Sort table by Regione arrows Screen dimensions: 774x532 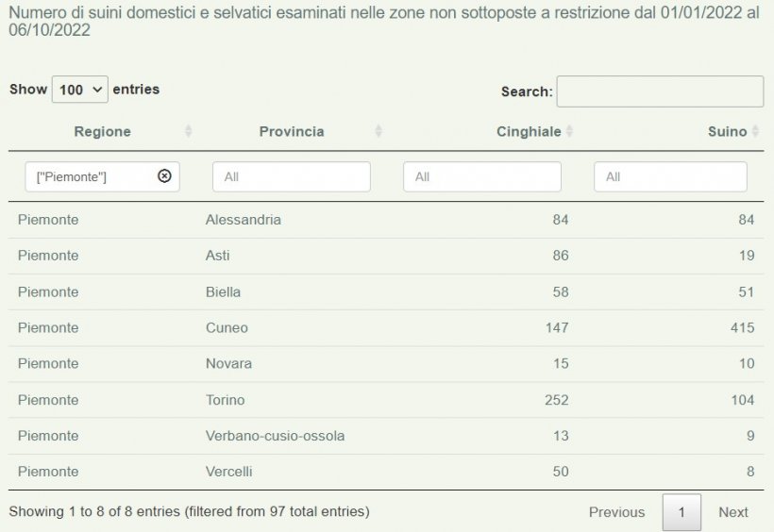tap(188, 131)
